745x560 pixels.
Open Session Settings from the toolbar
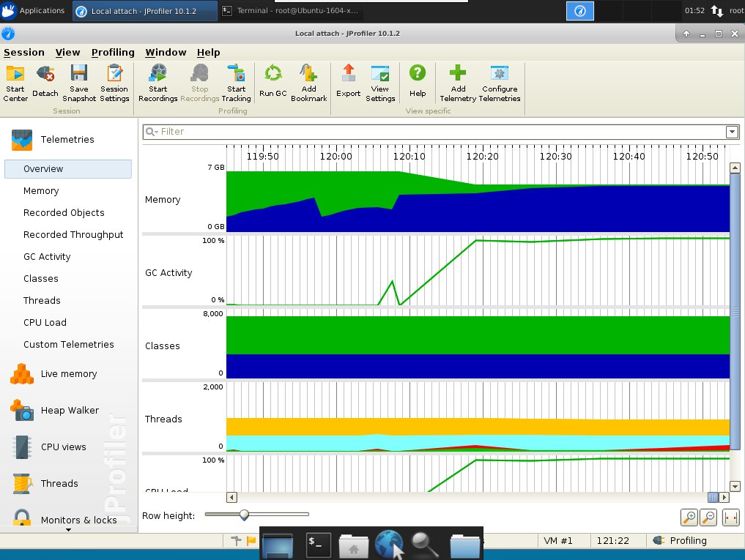click(x=114, y=83)
